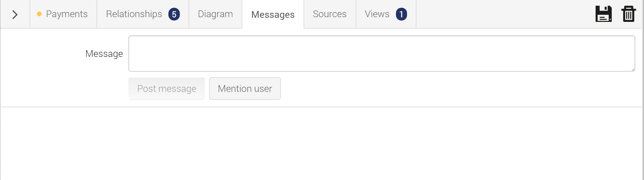Screen dimensions: 644x180
Task: Click the Message field label
Action: coord(104,54)
